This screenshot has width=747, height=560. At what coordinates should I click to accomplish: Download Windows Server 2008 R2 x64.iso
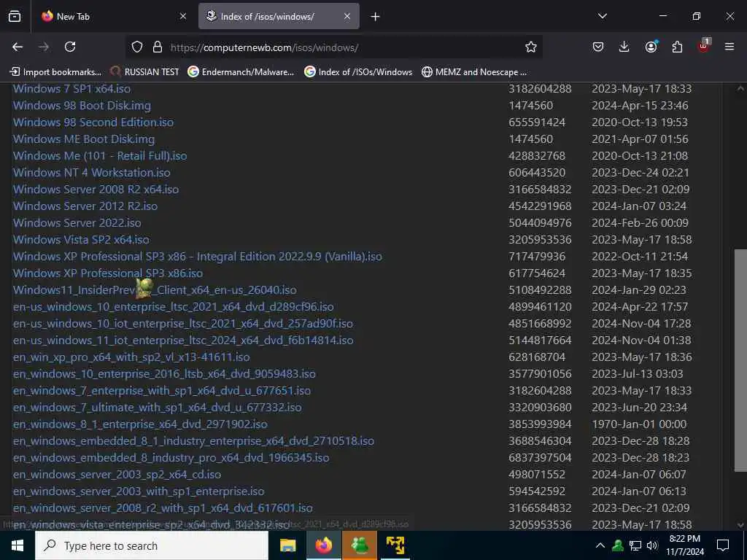click(96, 190)
